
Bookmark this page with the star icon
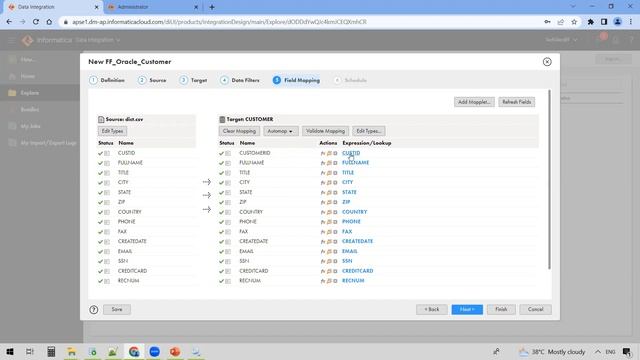pos(574,22)
